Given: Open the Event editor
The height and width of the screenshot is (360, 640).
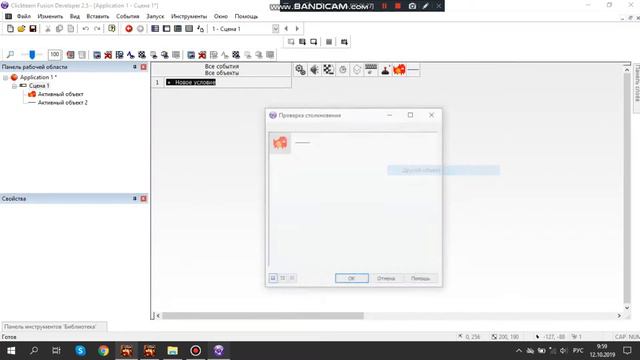Looking at the screenshot, I should click(x=178, y=29).
